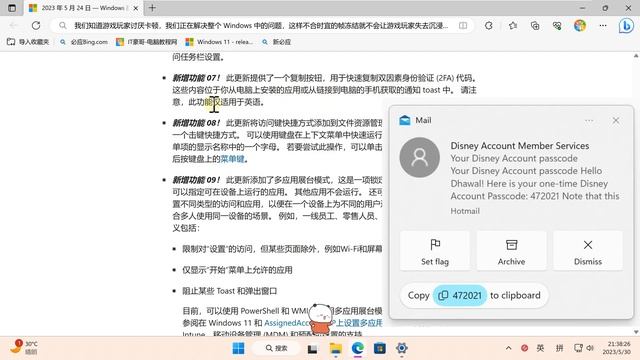The height and width of the screenshot is (360, 640).
Task: Open the Mail notification options menu
Action: [589, 121]
